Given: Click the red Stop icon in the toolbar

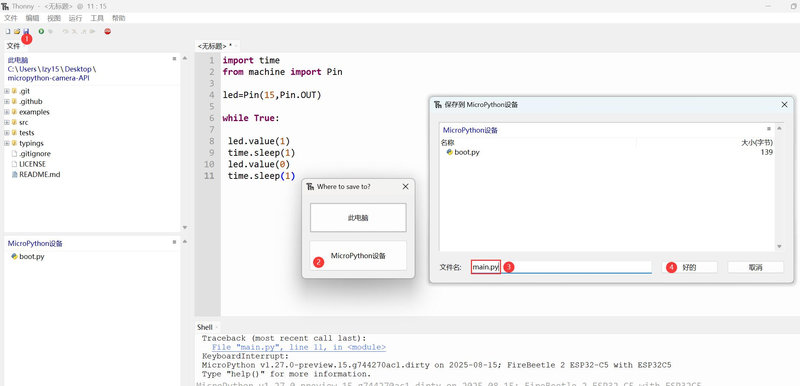Looking at the screenshot, I should (107, 32).
